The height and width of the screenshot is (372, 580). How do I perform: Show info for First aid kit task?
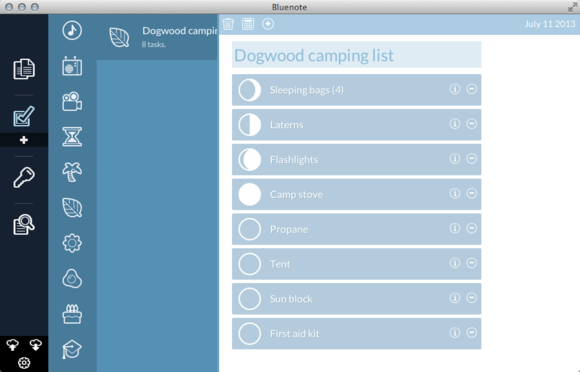point(455,332)
